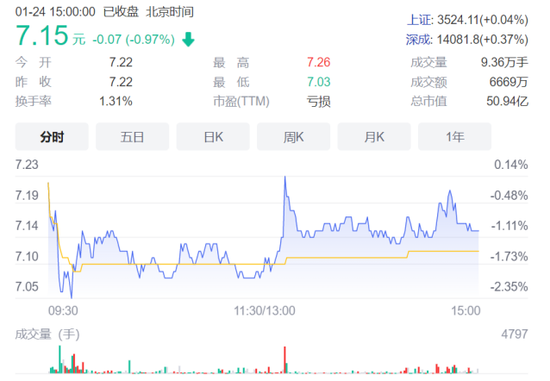Click the 最低 value 7.03
The image size is (550, 381).
(x=318, y=82)
